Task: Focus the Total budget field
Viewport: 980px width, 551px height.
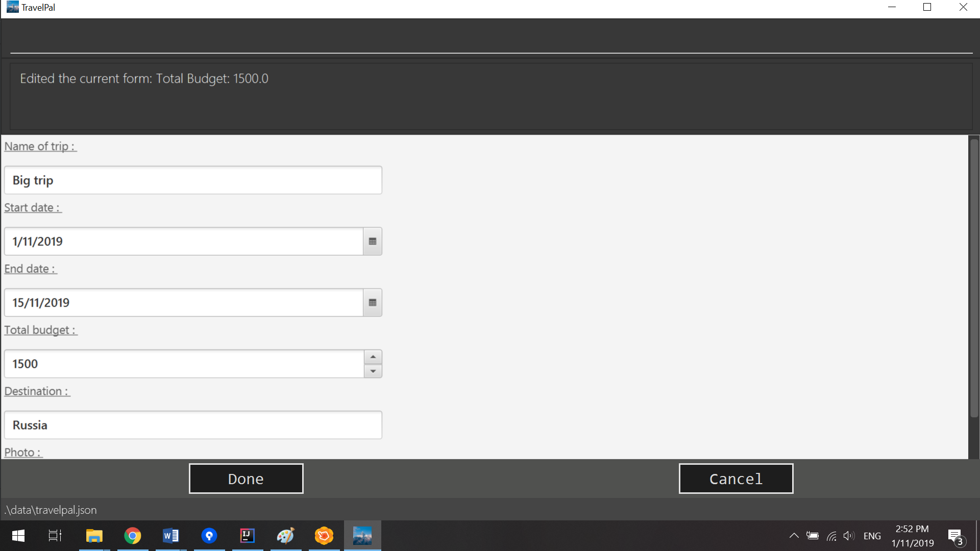Action: tap(184, 364)
